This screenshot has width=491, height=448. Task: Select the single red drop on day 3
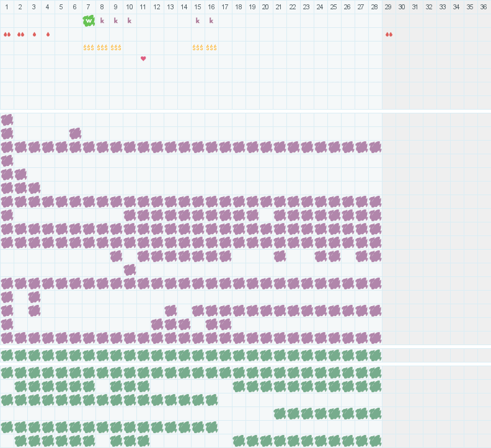pyautogui.click(x=34, y=34)
